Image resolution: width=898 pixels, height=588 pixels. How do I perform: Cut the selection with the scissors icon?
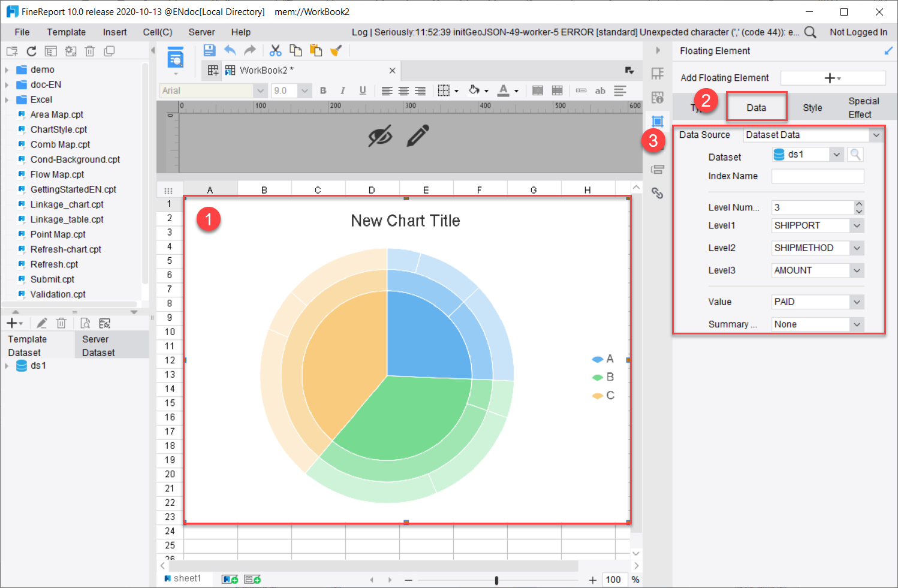[x=275, y=50]
